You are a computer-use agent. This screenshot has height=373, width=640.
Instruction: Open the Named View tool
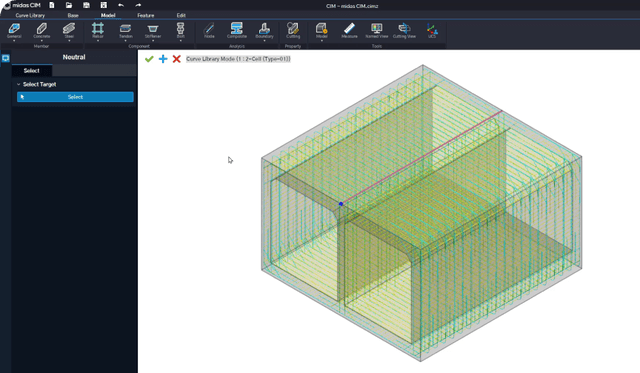377,30
